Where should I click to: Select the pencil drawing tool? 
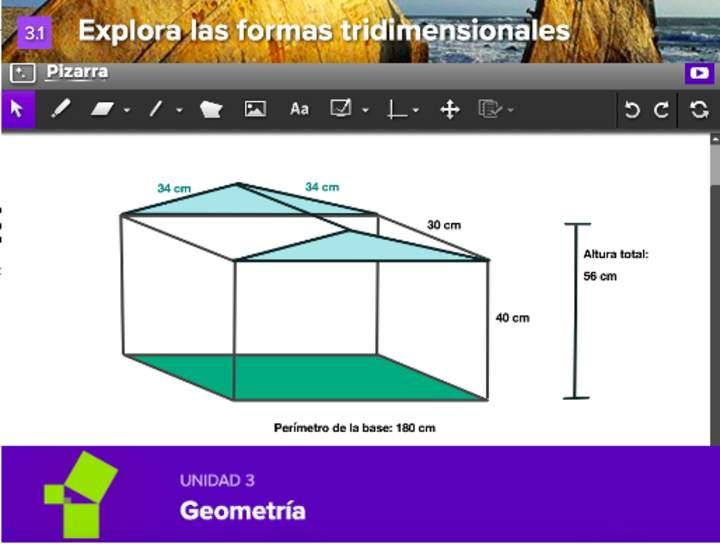coord(61,110)
